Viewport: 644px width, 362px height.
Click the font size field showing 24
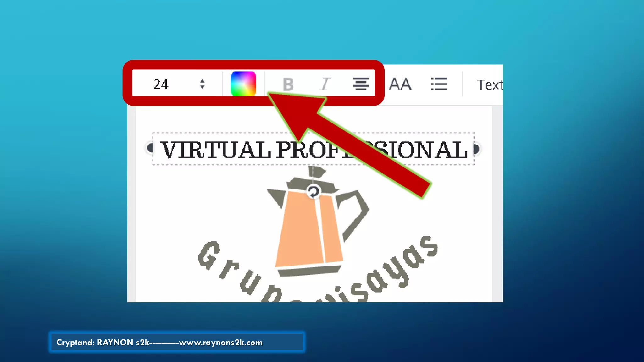pos(161,84)
